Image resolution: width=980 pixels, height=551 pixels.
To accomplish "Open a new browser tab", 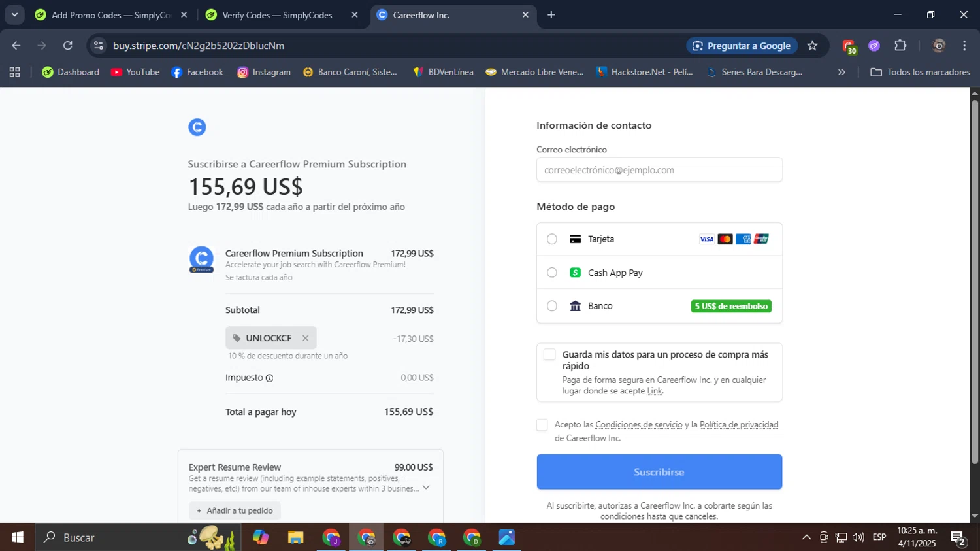I will pyautogui.click(x=551, y=15).
